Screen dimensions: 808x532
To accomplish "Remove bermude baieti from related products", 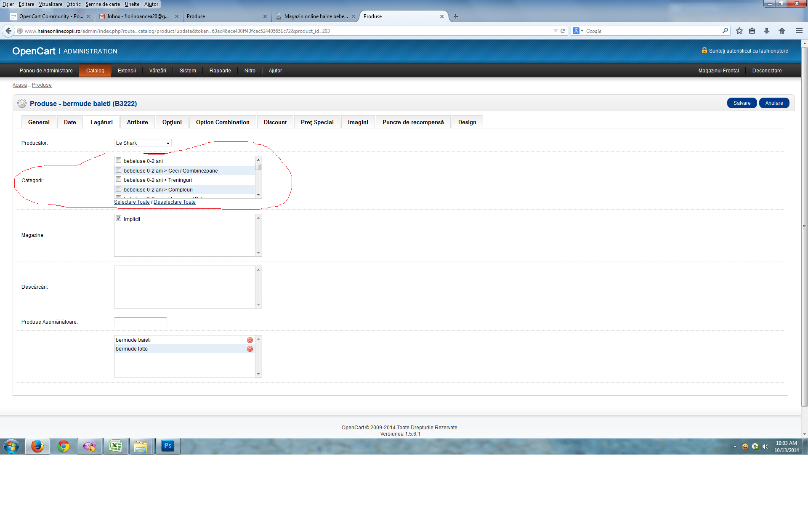I will pyautogui.click(x=250, y=340).
